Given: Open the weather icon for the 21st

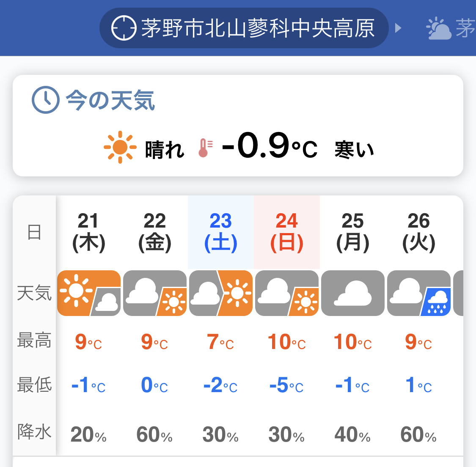Looking at the screenshot, I should click(x=89, y=293).
